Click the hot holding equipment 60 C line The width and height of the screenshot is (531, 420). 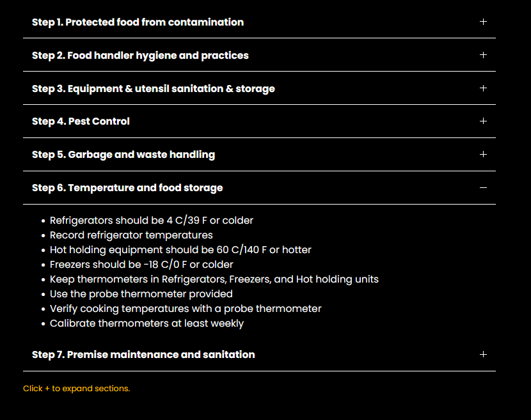[x=180, y=250]
